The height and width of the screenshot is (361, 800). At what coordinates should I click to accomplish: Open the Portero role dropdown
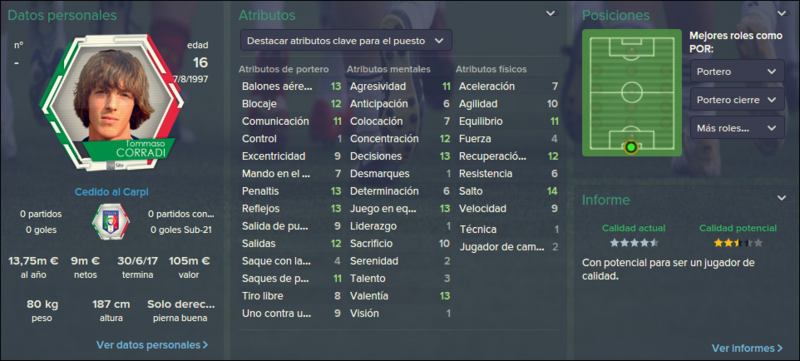point(737,71)
